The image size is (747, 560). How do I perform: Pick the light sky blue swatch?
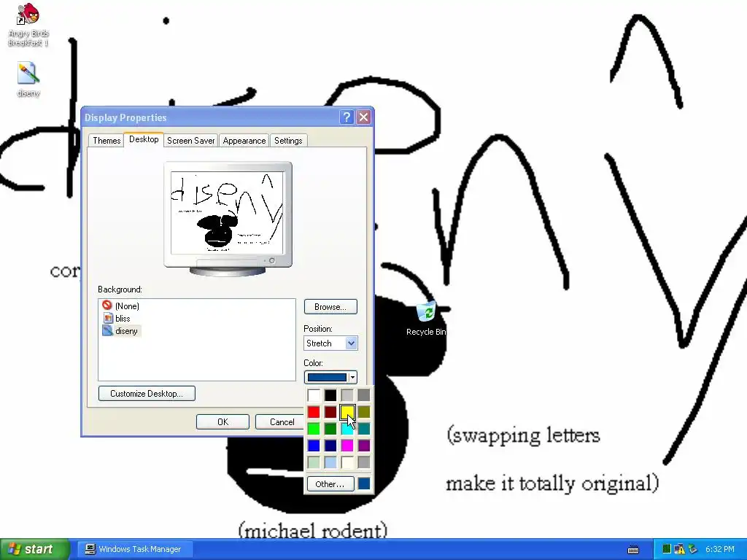pos(330,462)
